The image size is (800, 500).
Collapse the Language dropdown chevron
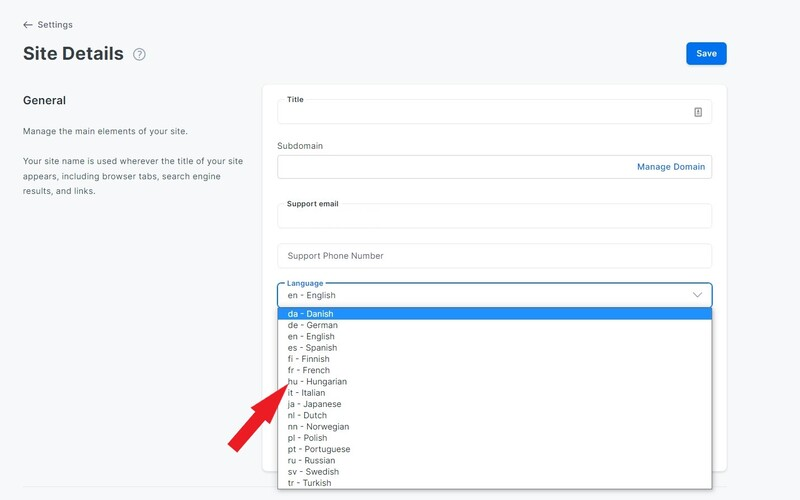click(697, 295)
